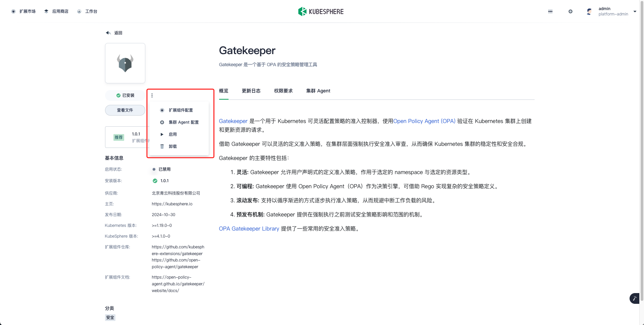Open the 扩展市场 extension marketplace

[23, 11]
